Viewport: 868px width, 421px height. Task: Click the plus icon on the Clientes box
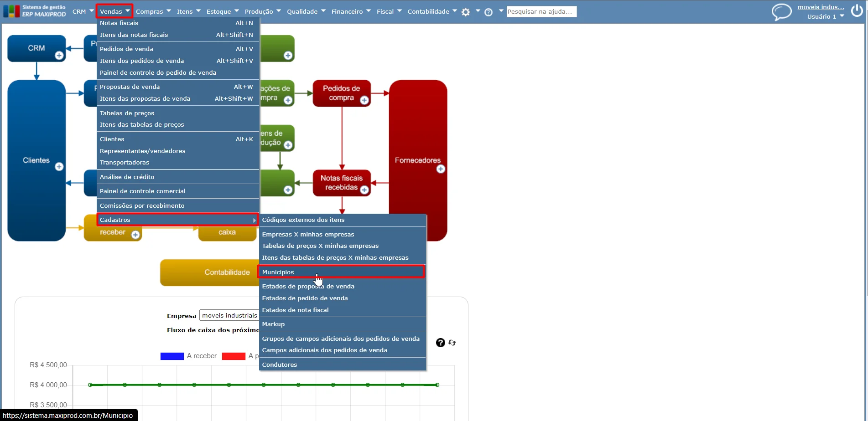pyautogui.click(x=59, y=167)
